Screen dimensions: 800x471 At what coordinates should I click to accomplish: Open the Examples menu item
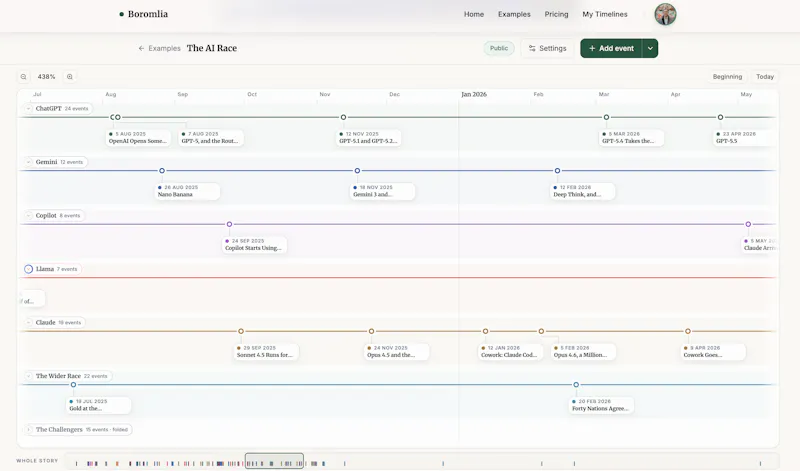(514, 14)
